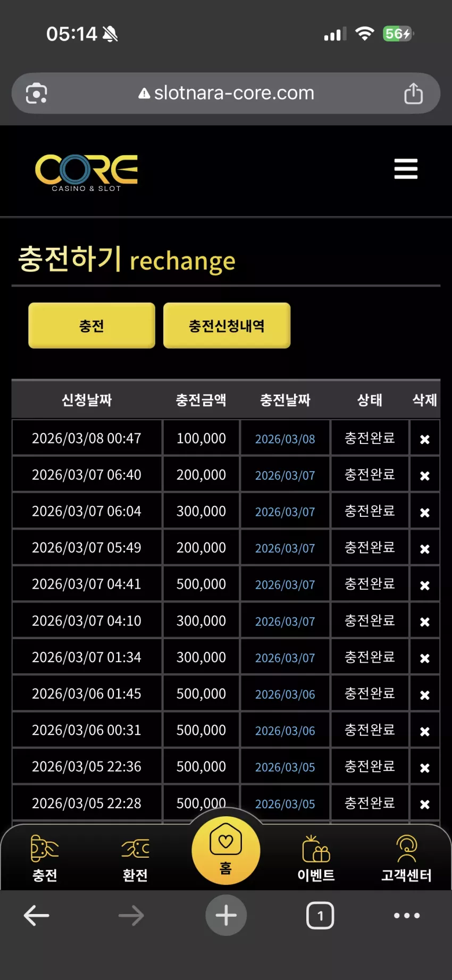Open the hamburger menu icon

pyautogui.click(x=406, y=169)
